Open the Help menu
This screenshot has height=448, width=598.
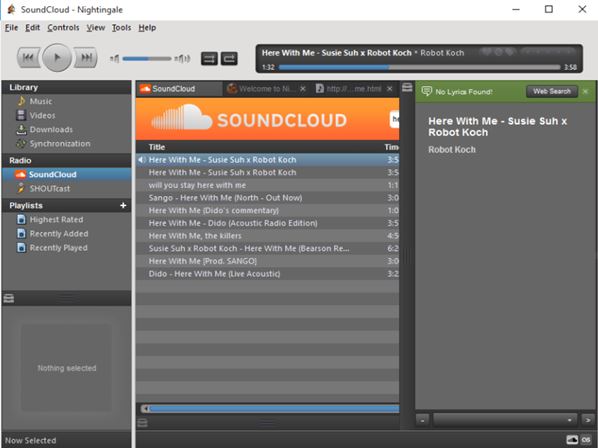coord(147,27)
